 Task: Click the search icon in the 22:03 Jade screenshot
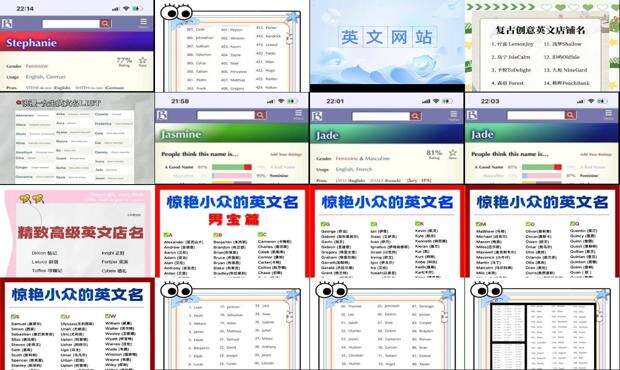click(x=570, y=115)
